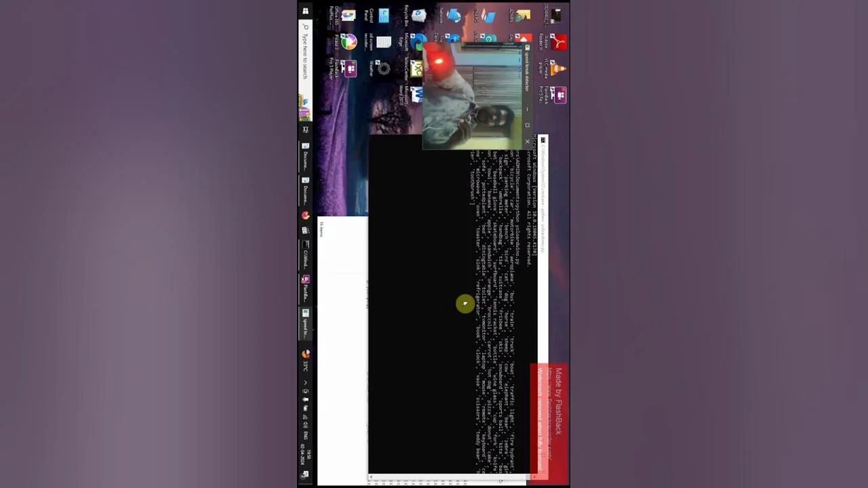
Task: Open the 20240402 file on the desktop
Action: pos(552,16)
